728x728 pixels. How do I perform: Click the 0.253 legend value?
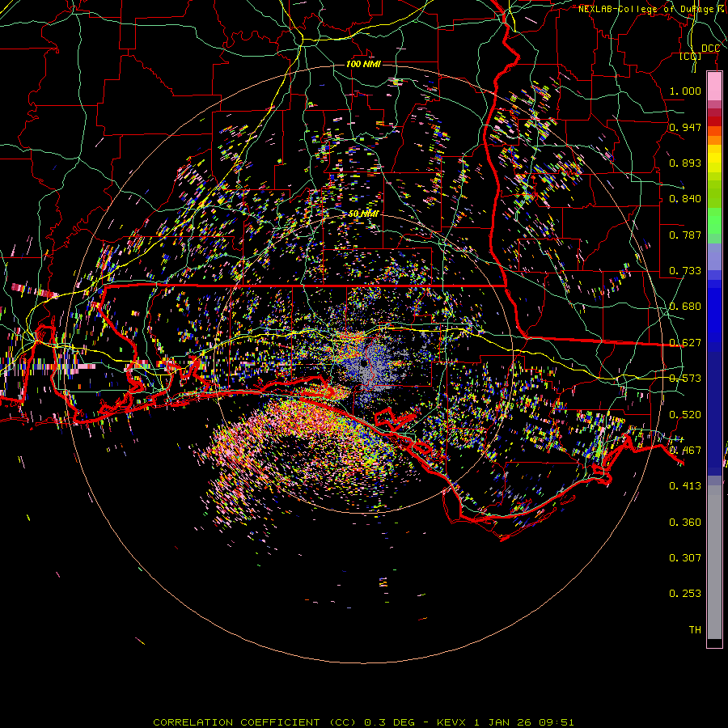[x=685, y=594]
